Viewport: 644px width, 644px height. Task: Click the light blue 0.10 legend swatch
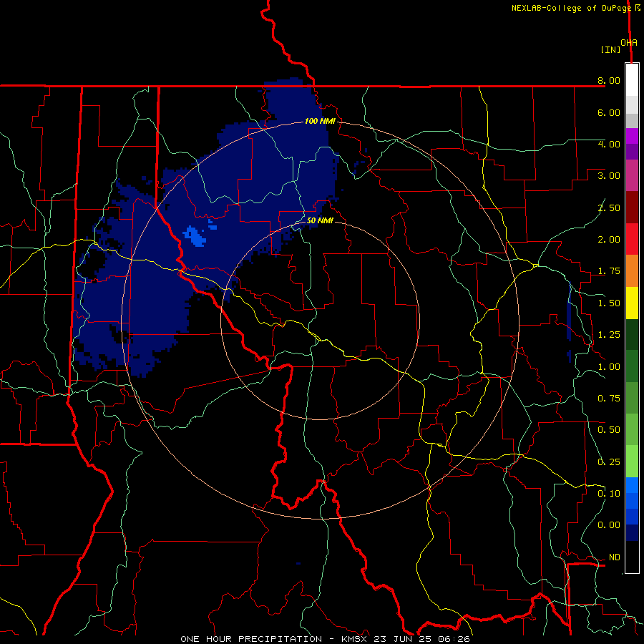click(632, 485)
